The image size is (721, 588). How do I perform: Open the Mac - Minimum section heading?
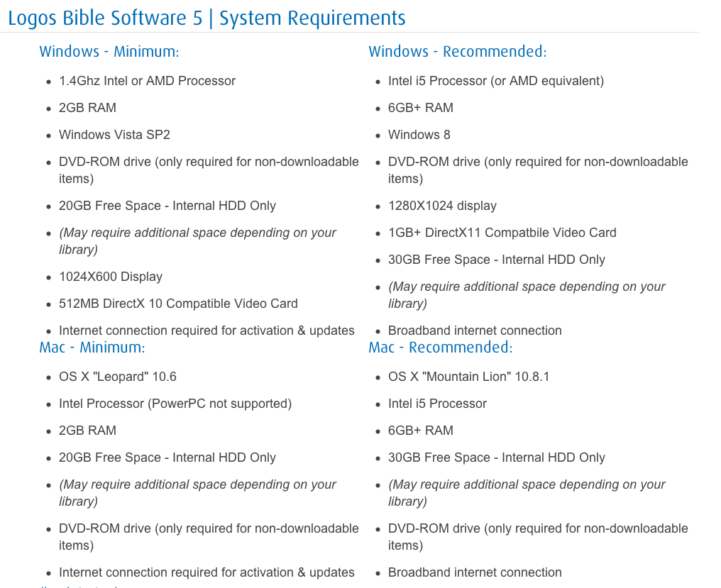[x=92, y=347]
